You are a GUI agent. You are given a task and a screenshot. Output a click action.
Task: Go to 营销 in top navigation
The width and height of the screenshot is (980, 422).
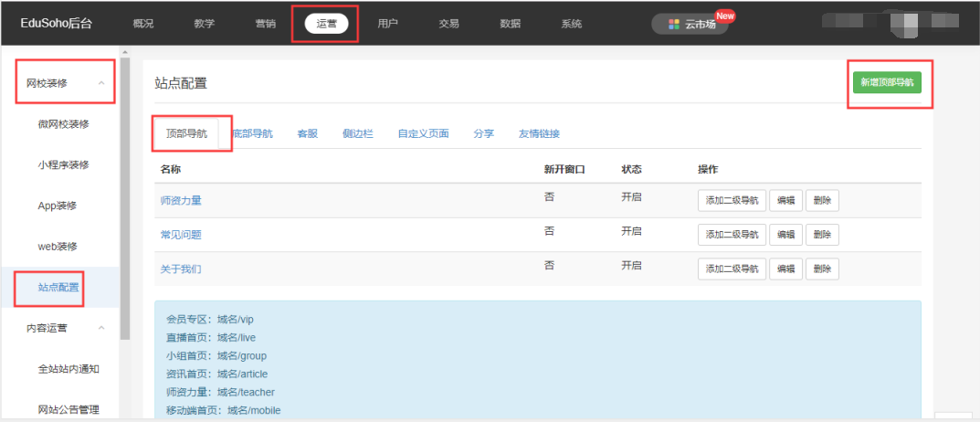tap(265, 24)
